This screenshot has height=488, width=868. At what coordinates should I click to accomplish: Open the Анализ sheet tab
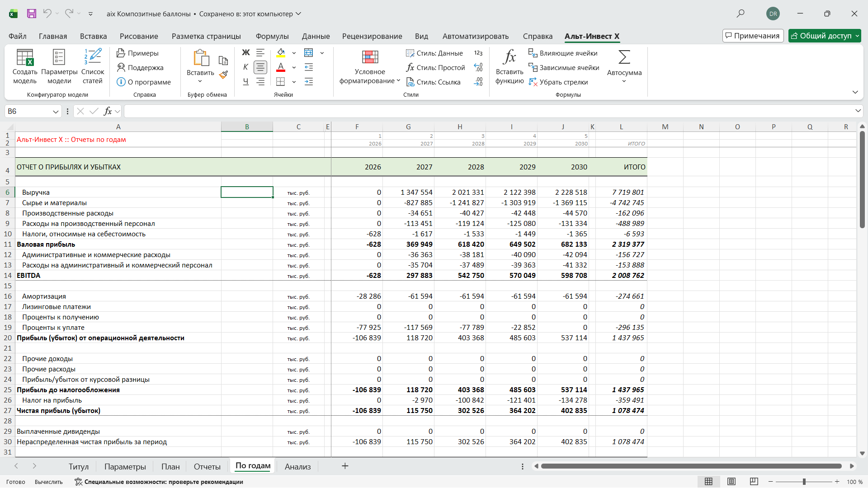click(297, 466)
